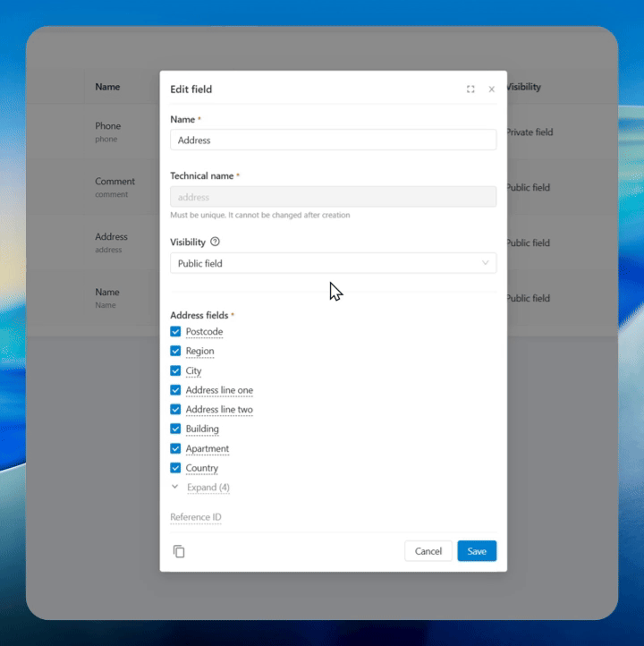Screen dimensions: 644x646
Task: Click the Name input containing Address
Action: click(x=333, y=140)
